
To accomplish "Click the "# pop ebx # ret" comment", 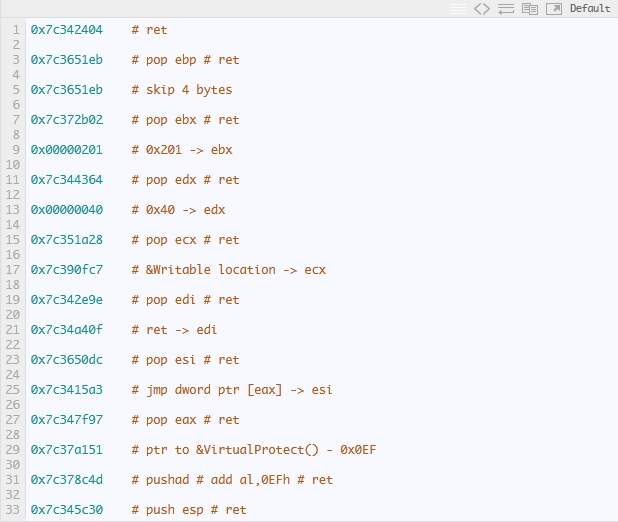I will pyautogui.click(x=185, y=120).
